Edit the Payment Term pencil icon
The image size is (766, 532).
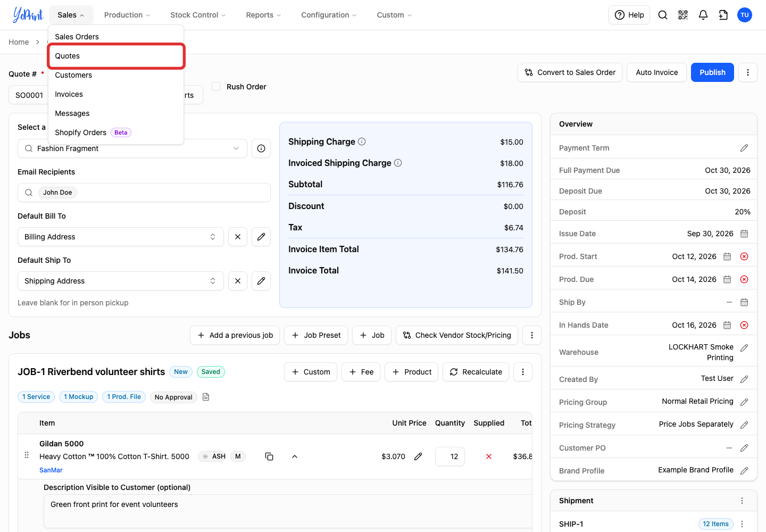pos(744,148)
